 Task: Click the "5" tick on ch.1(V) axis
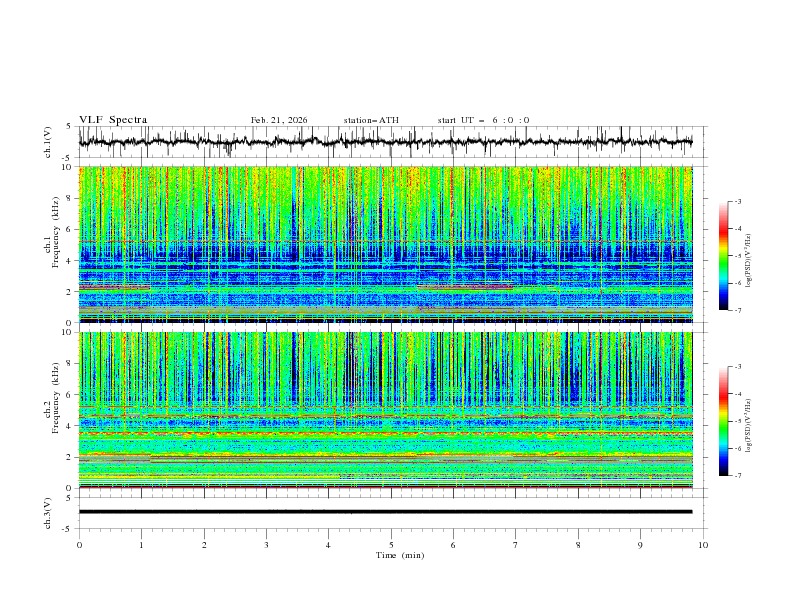click(x=70, y=126)
